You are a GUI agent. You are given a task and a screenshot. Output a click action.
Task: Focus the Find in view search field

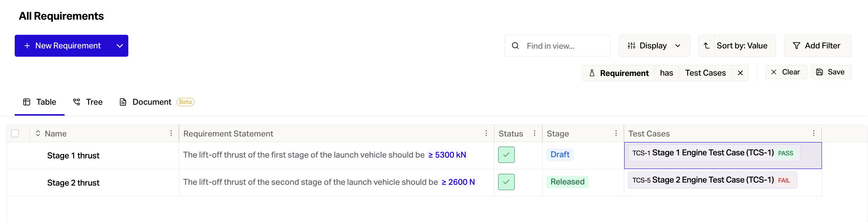coord(562,46)
